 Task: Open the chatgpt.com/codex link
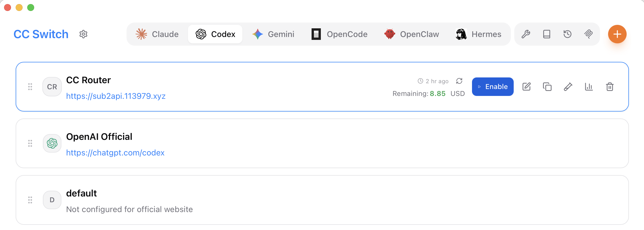point(115,153)
